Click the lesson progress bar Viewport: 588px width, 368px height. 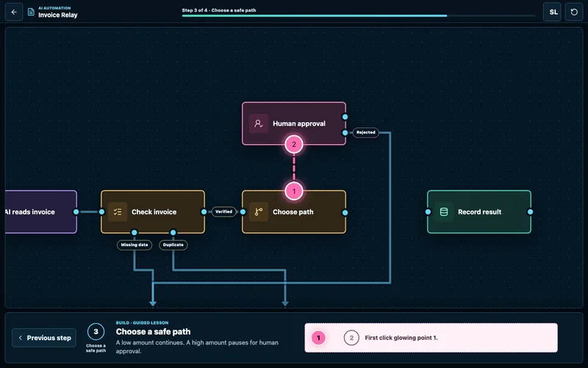click(x=359, y=15)
